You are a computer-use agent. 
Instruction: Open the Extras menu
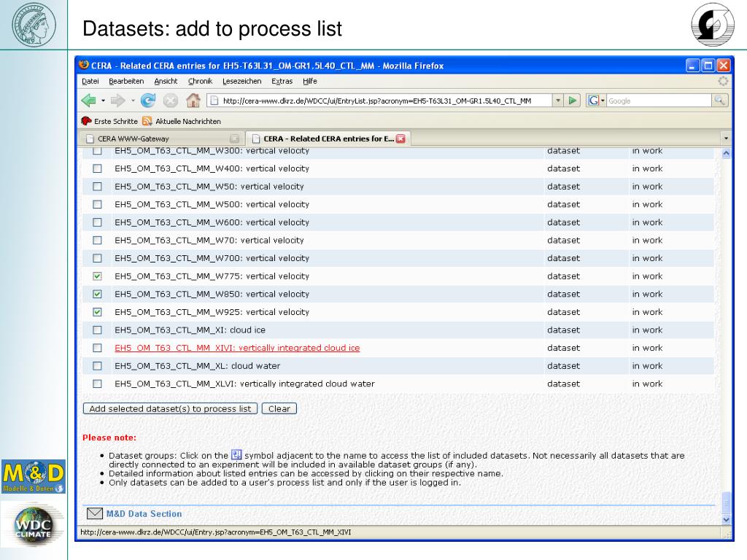pos(282,81)
